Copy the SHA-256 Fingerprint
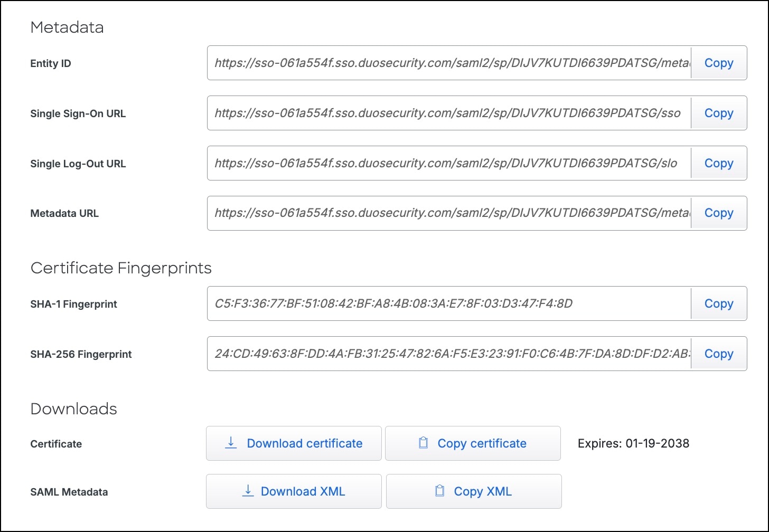The height and width of the screenshot is (532, 769). pos(718,354)
